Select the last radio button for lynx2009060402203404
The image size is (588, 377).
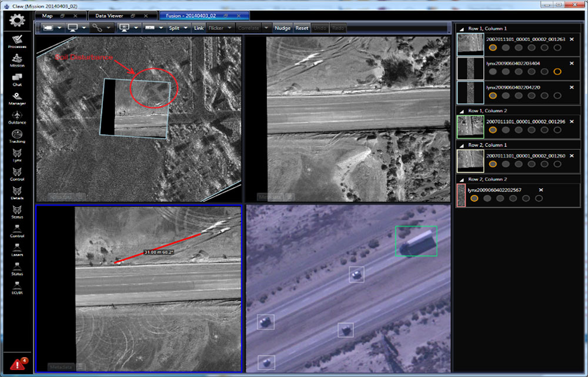click(x=557, y=71)
